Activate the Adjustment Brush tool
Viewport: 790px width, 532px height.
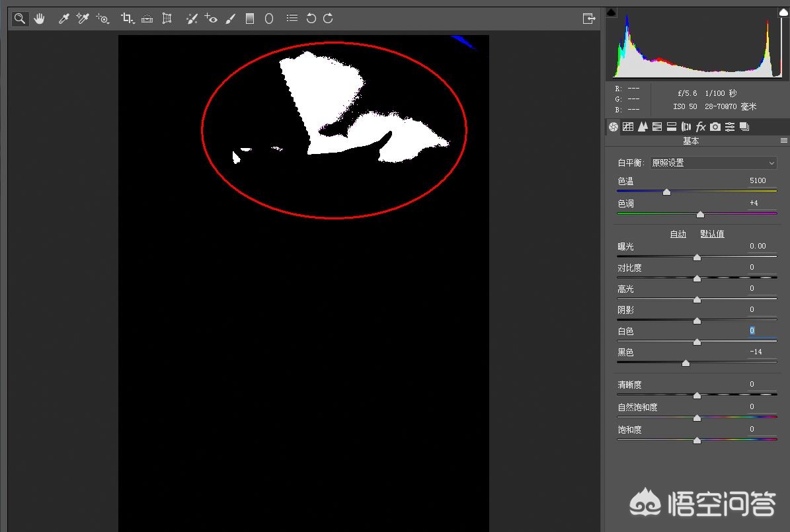(x=230, y=19)
